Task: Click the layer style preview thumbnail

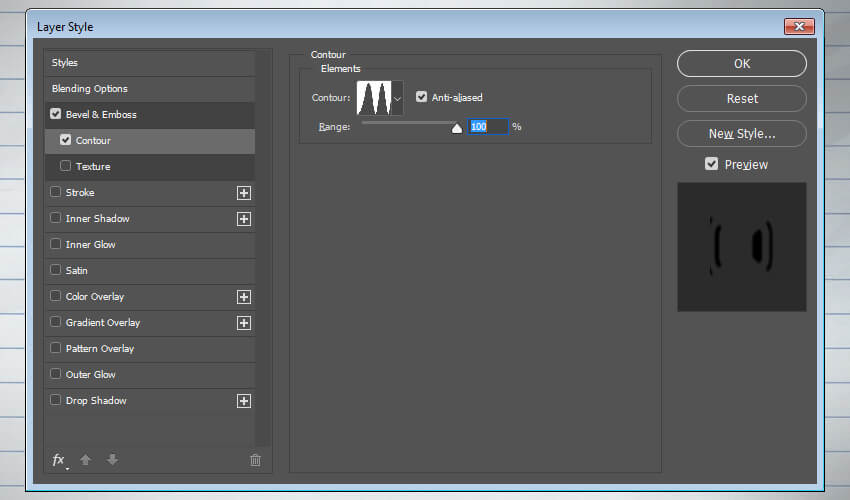Action: coord(742,247)
